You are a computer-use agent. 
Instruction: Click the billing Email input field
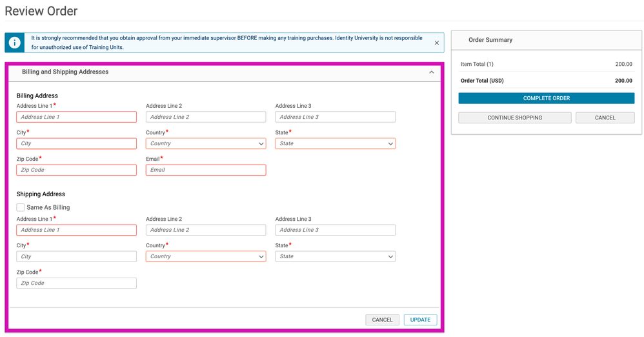205,170
